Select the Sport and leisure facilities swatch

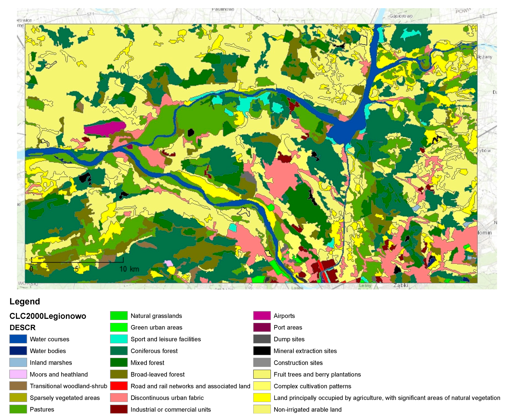click(119, 339)
